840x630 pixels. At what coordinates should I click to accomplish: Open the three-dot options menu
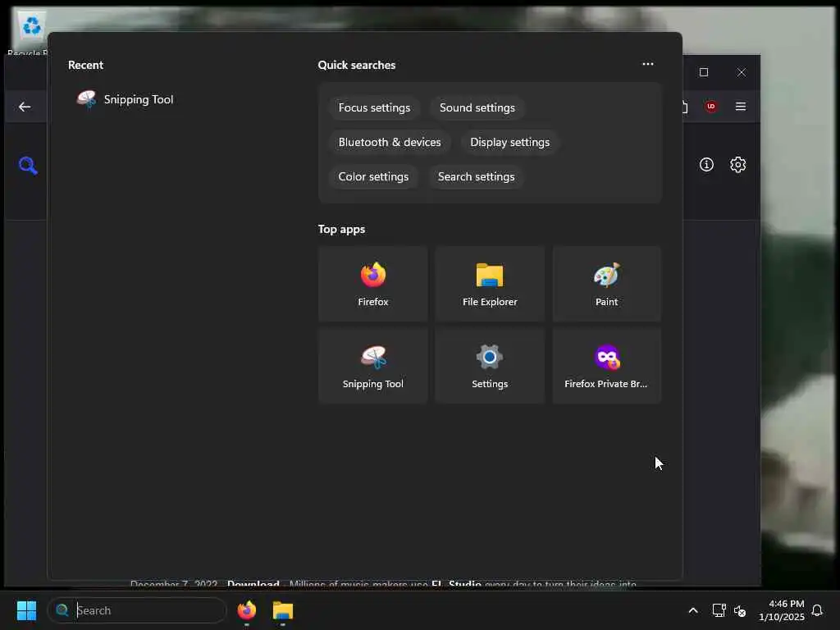(648, 64)
